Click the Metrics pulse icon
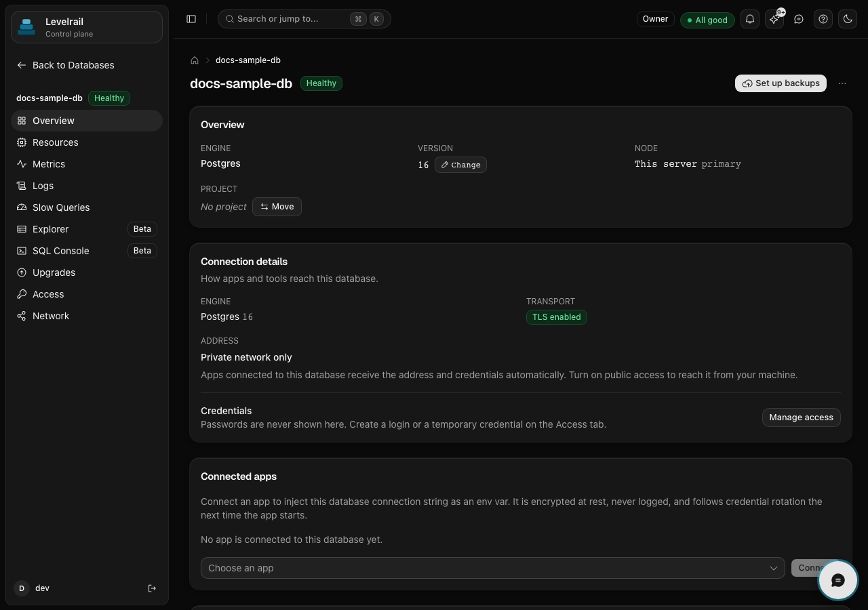This screenshot has width=868, height=610. pos(22,164)
